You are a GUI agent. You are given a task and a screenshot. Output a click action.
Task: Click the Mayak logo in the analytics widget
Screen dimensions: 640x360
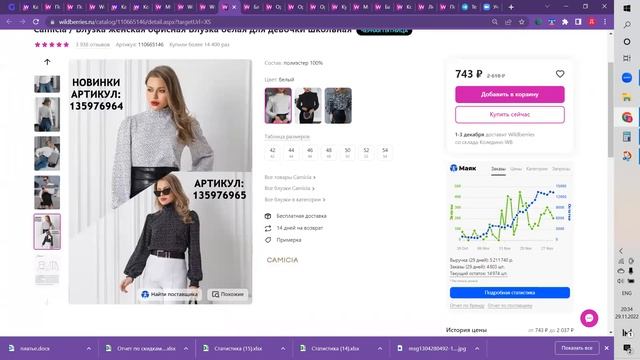(463, 168)
